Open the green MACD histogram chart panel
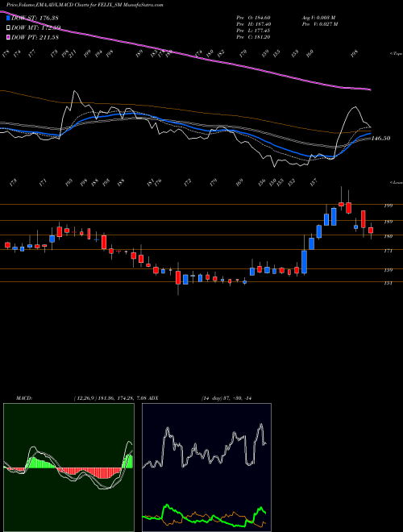This screenshot has height=532, width=403. pos(69,468)
